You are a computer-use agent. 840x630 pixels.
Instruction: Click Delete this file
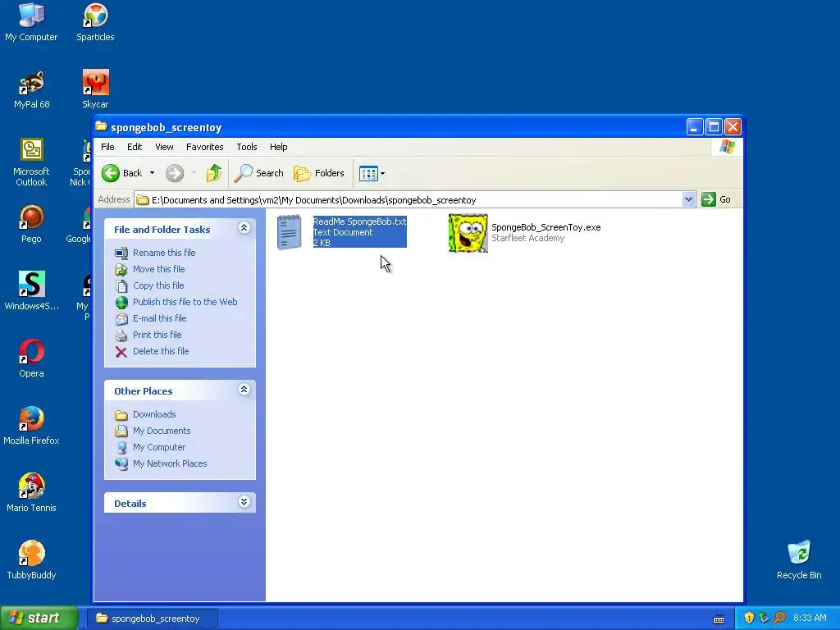(x=152, y=351)
